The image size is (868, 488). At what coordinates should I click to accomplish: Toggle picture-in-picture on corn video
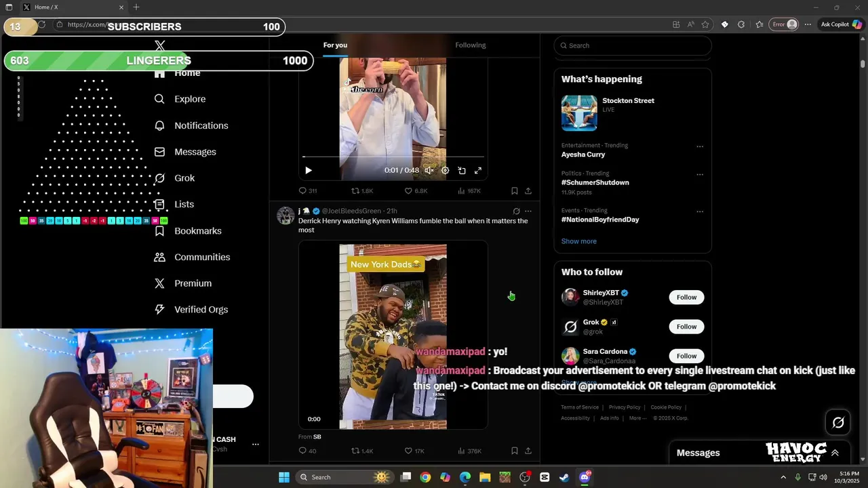(x=462, y=171)
